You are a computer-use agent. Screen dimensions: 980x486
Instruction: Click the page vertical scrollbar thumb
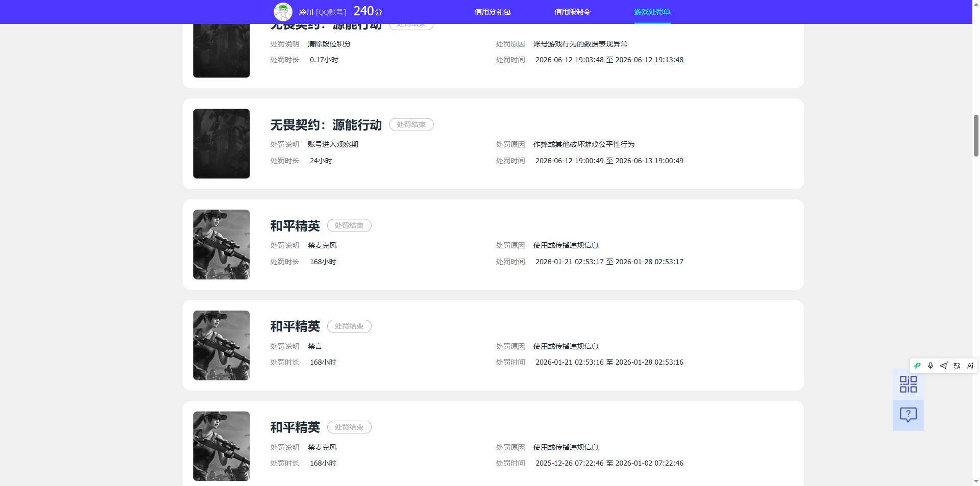pyautogui.click(x=976, y=136)
